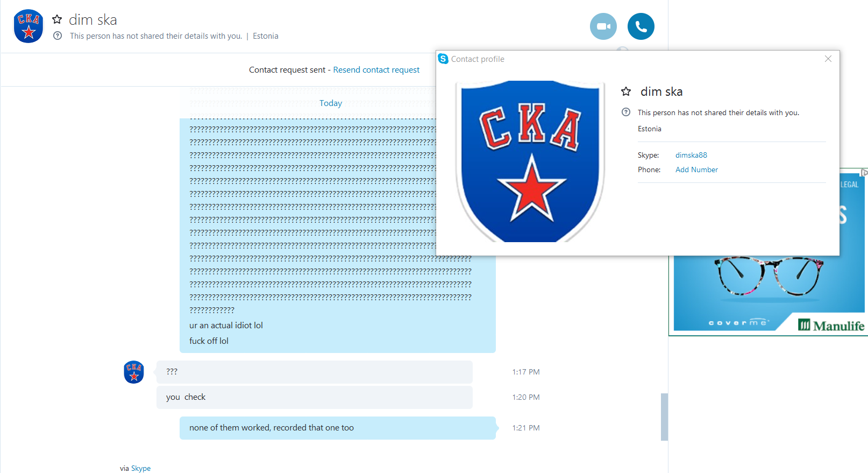Open the dimska88 Skype name link
Image resolution: width=868 pixels, height=473 pixels.
691,155
